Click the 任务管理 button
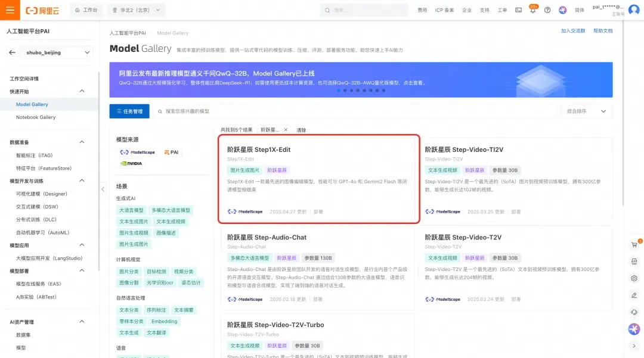This screenshot has height=358, width=644. click(x=129, y=111)
